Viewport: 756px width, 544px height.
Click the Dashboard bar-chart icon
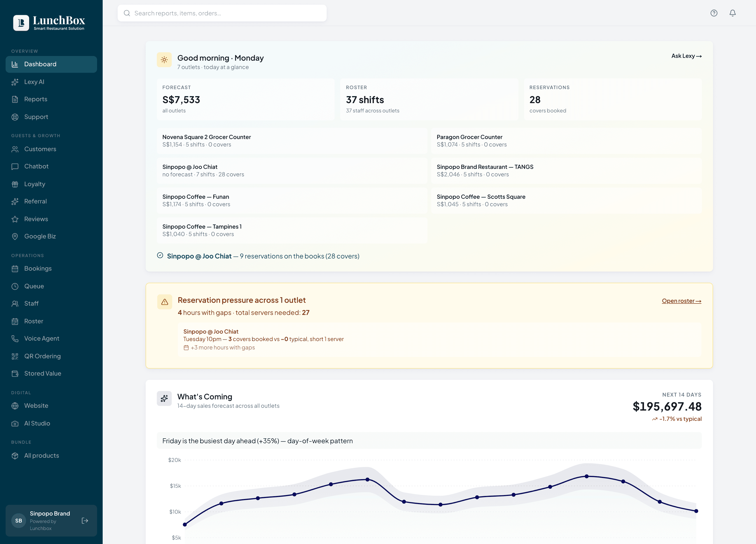[x=15, y=64]
